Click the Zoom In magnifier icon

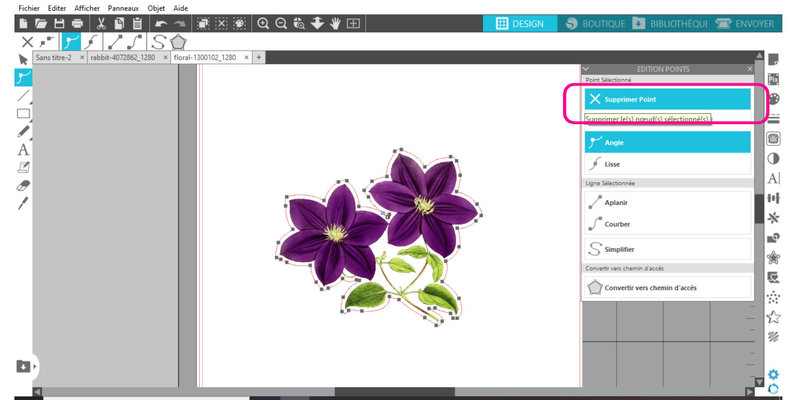(x=263, y=23)
